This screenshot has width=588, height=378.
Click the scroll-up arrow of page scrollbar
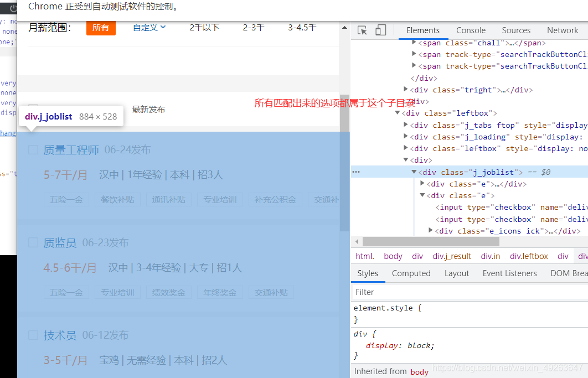click(344, 27)
